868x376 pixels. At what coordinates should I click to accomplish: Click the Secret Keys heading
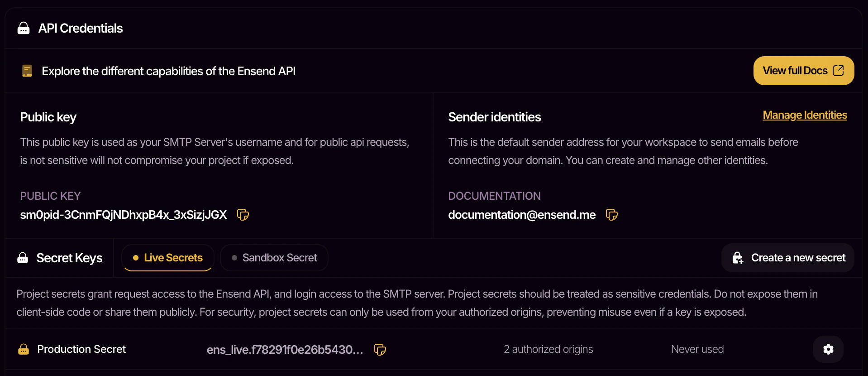tap(69, 258)
